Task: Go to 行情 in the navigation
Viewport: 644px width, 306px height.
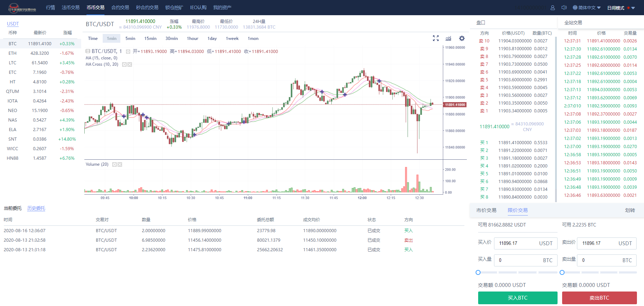Action: coord(50,7)
